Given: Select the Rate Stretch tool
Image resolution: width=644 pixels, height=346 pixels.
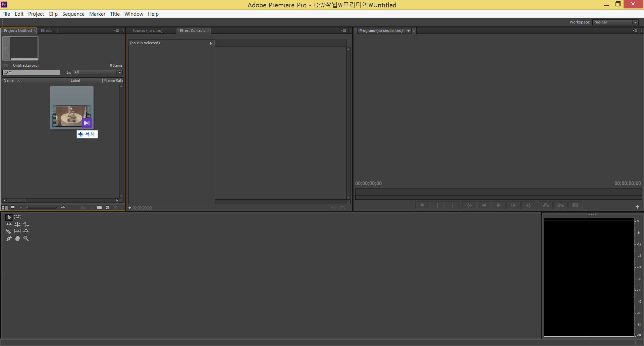Looking at the screenshot, I should point(26,224).
